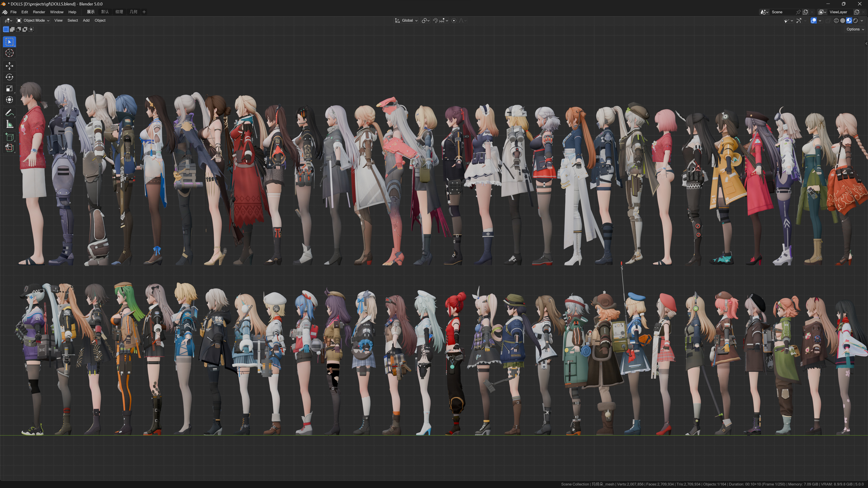This screenshot has height=488, width=868.
Task: Activate the Rotate tool
Action: tap(9, 77)
